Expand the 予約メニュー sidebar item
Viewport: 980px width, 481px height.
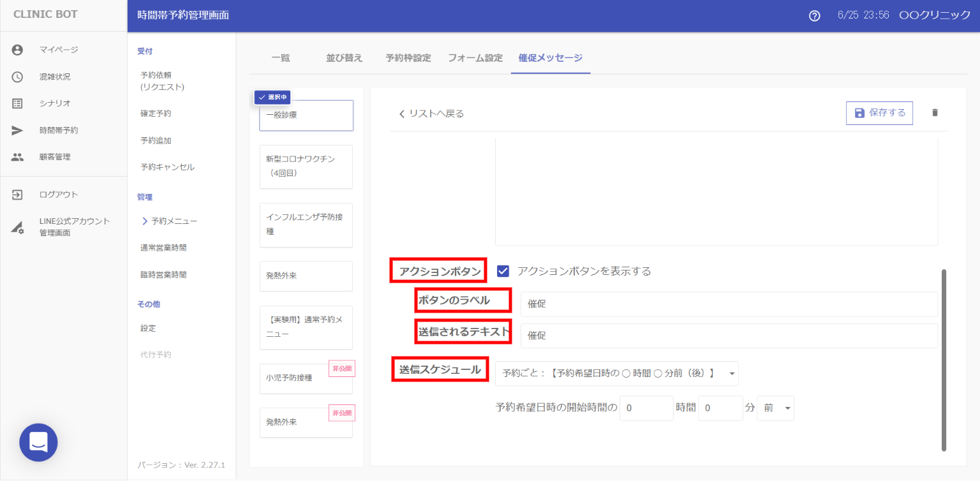170,221
